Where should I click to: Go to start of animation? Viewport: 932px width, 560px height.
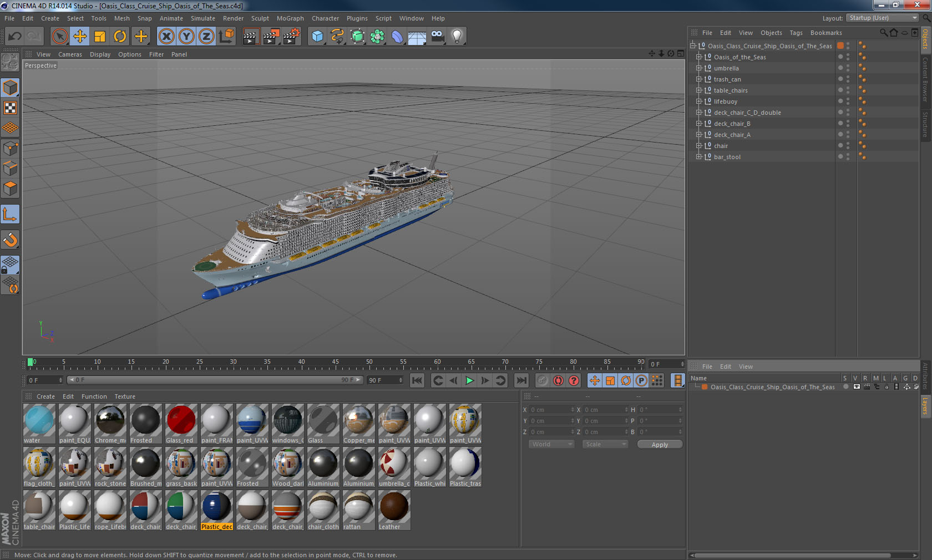417,380
